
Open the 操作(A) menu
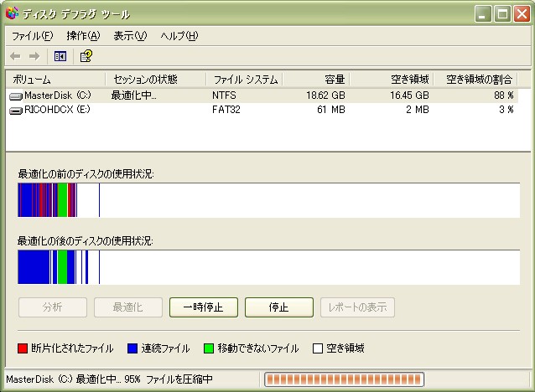point(83,36)
